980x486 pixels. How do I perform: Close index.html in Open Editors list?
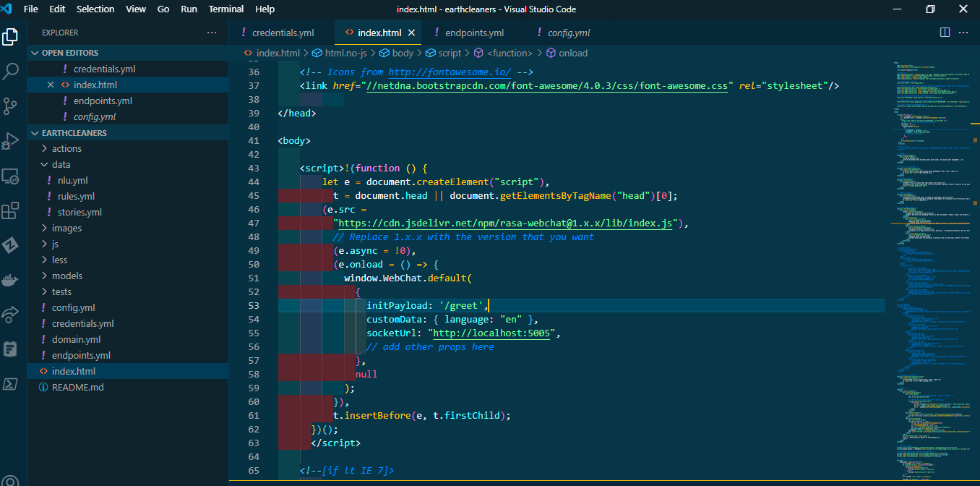[x=51, y=85]
